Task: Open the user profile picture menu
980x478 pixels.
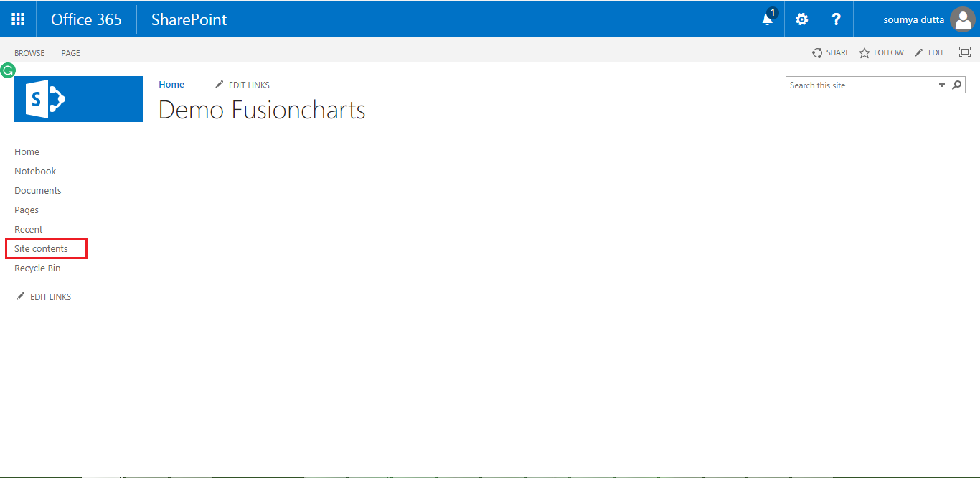Action: [962, 19]
